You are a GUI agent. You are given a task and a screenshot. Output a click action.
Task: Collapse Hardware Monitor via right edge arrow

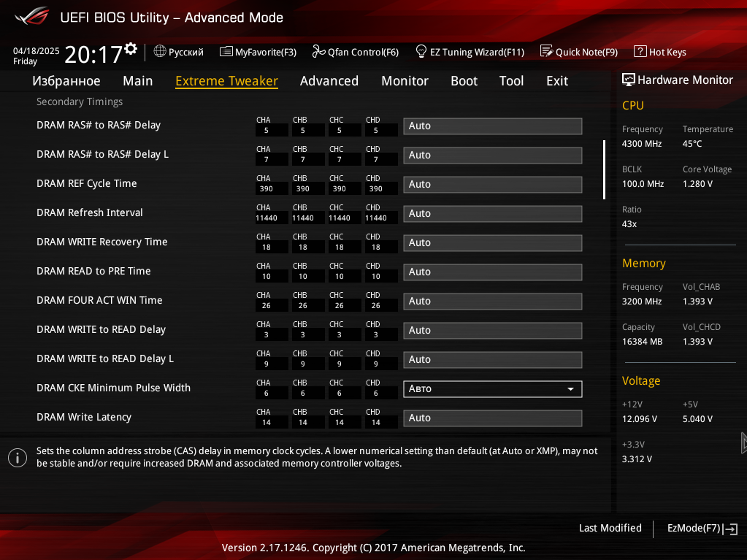[743, 443]
